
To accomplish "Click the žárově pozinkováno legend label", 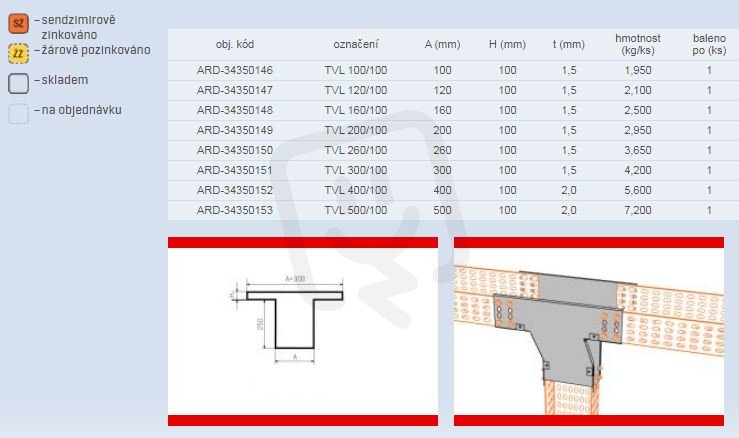I will click(96, 50).
